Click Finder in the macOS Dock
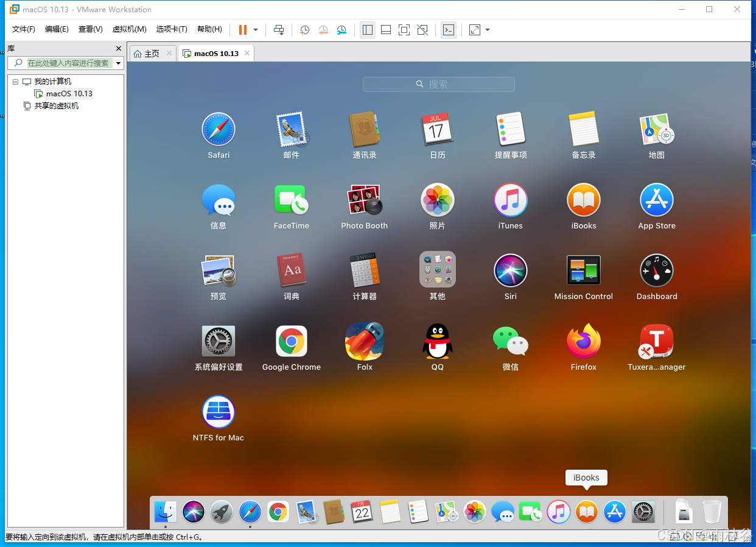Viewport: 756px width, 547px height. (x=166, y=512)
